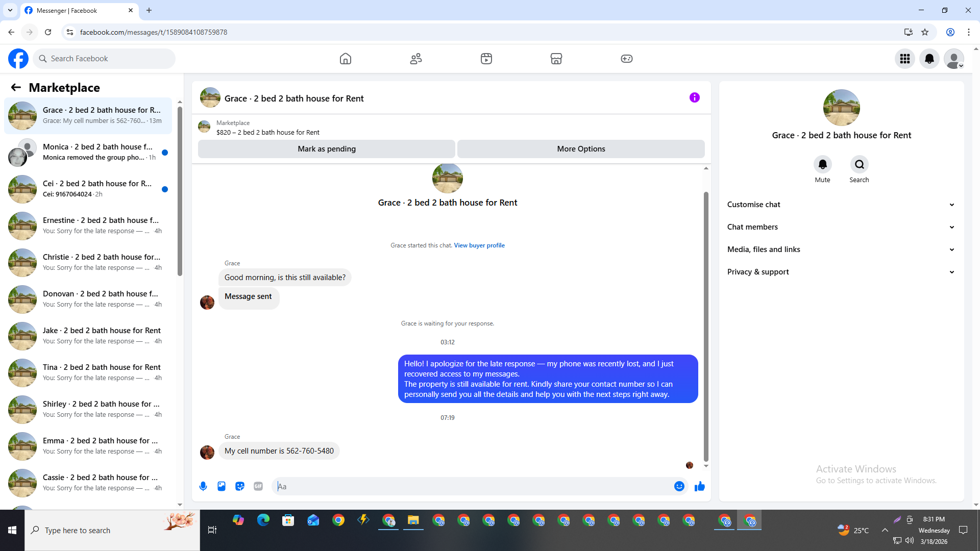The image size is (980, 551).
Task: Open the Facebook apps grid menu
Action: 905,59
